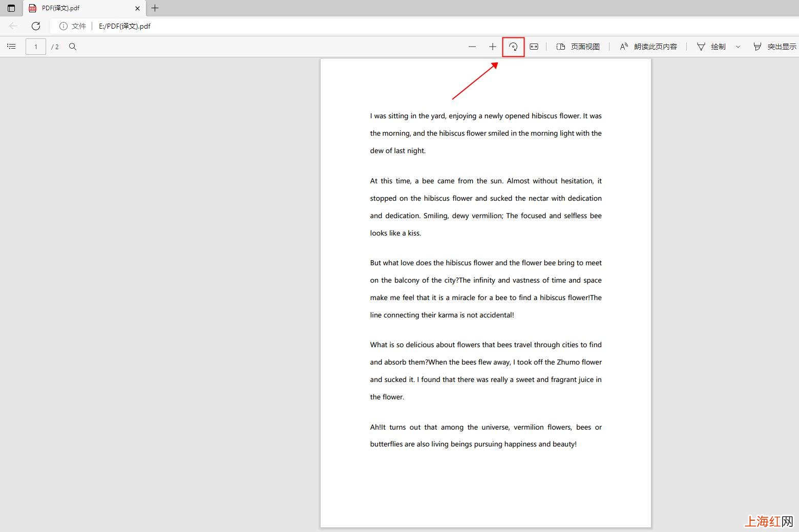This screenshot has height=532, width=799.
Task: Click the text 'dew of last night.'
Action: pyautogui.click(x=398, y=151)
